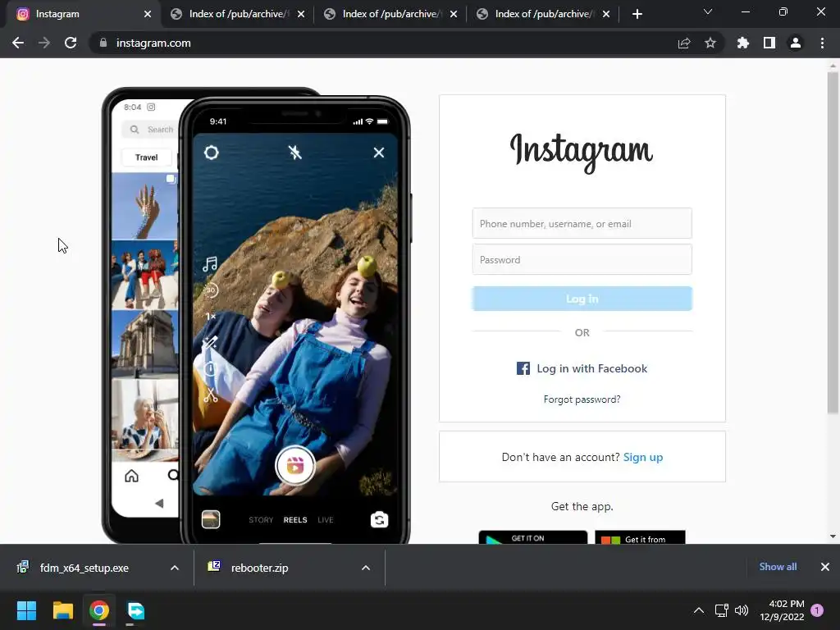Click the padlock site info icon

coord(103,43)
